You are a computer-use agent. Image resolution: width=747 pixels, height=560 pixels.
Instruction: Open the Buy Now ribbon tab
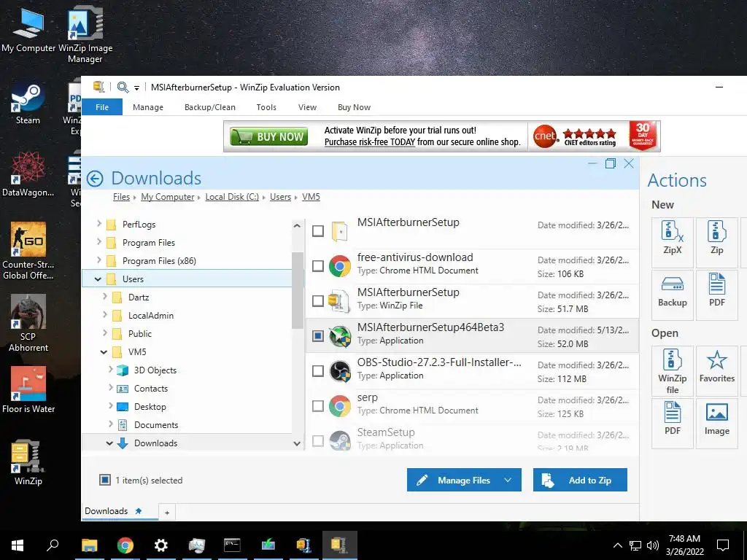pyautogui.click(x=354, y=107)
